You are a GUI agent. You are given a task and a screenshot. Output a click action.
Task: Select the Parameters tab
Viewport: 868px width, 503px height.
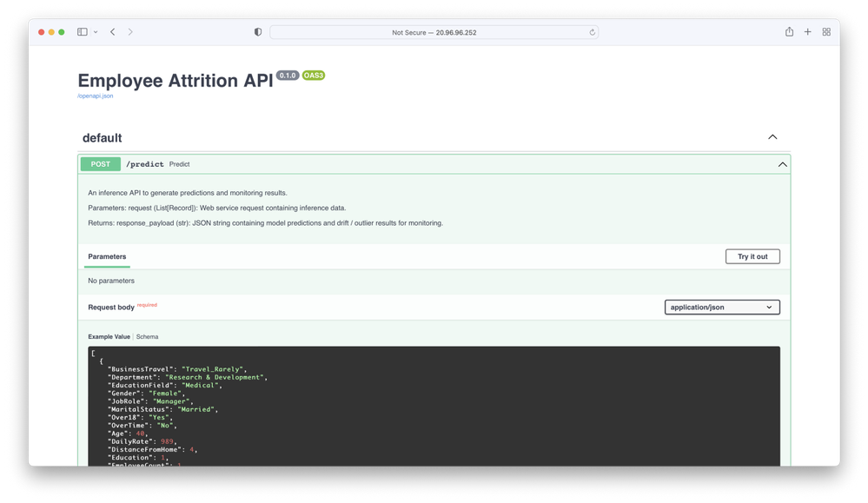pos(107,257)
